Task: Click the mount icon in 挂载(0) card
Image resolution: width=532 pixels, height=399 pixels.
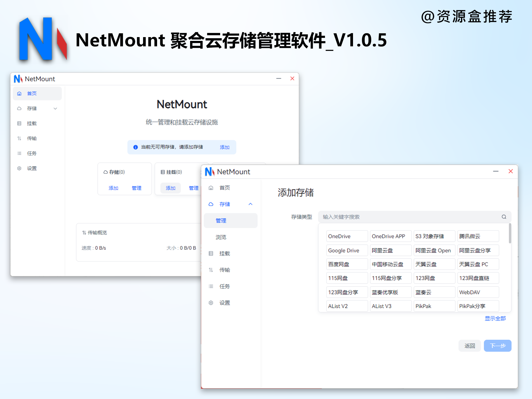Action: (x=163, y=172)
